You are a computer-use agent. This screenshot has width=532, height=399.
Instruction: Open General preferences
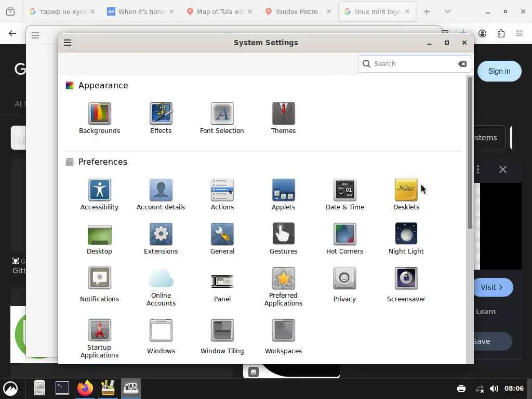tap(222, 238)
